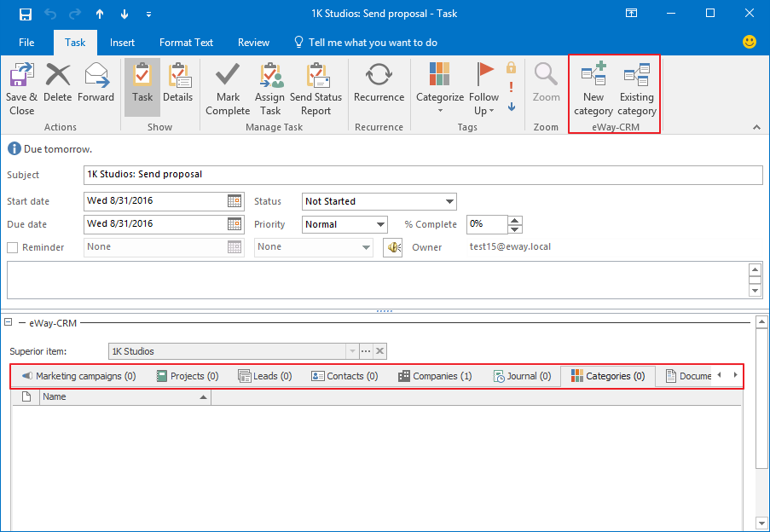Switch to the Task ribbon tab
The image size is (770, 532).
coord(75,43)
